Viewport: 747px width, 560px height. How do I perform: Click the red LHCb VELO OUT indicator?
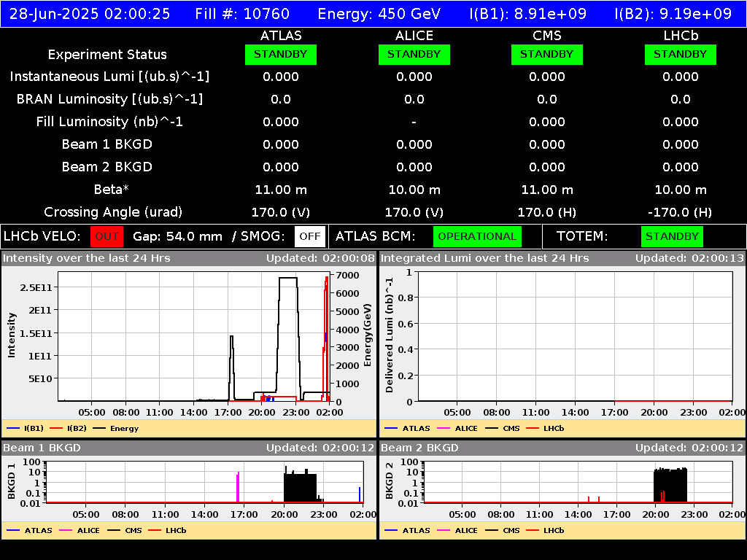107,237
